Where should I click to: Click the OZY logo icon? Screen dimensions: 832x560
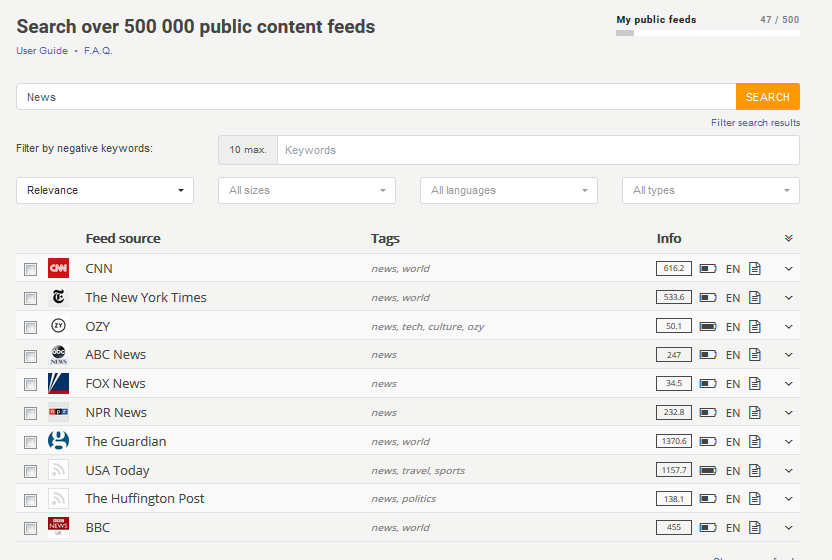(x=58, y=326)
